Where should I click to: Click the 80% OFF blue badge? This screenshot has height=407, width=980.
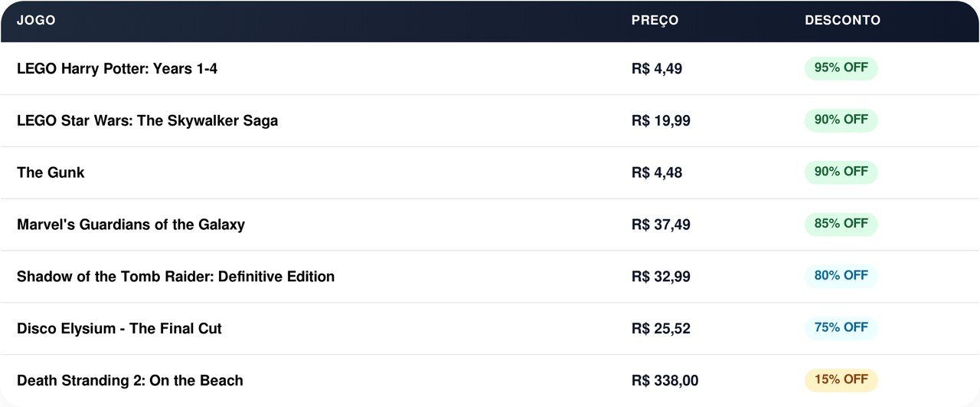[x=841, y=276]
